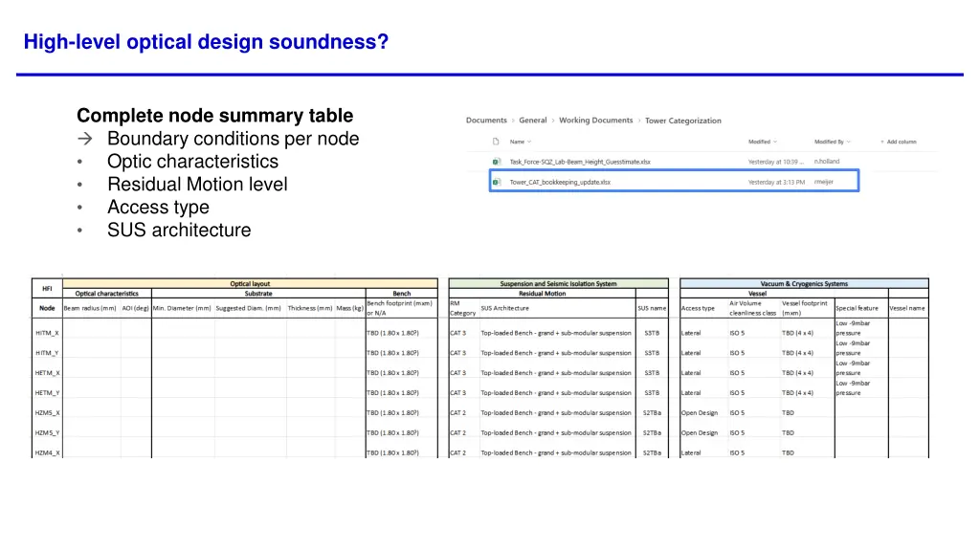980x551 pixels.
Task: Select the HITM_Y node row label
Action: click(47, 353)
